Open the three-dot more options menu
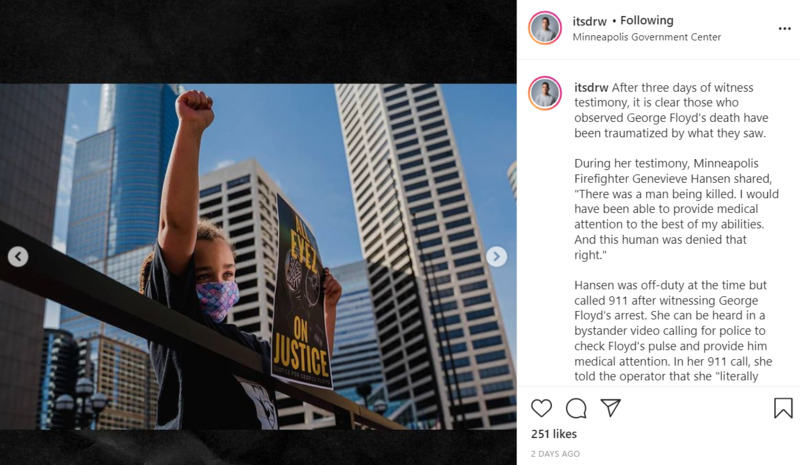 [x=785, y=29]
